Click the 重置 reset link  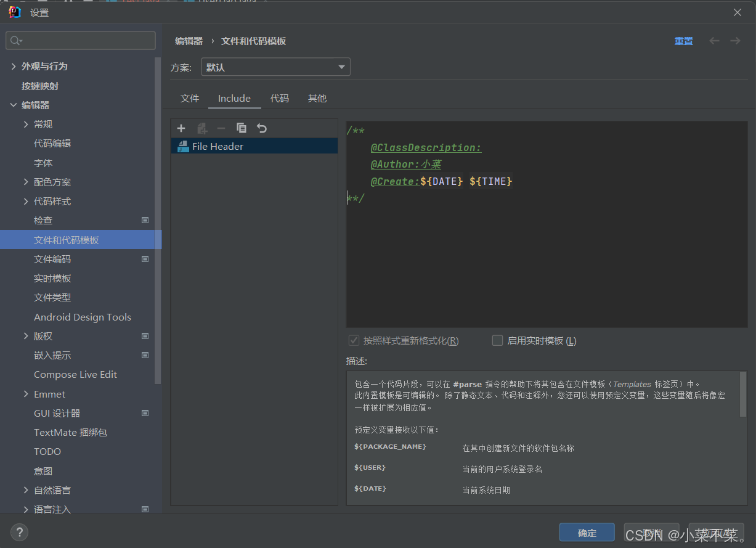(x=683, y=41)
